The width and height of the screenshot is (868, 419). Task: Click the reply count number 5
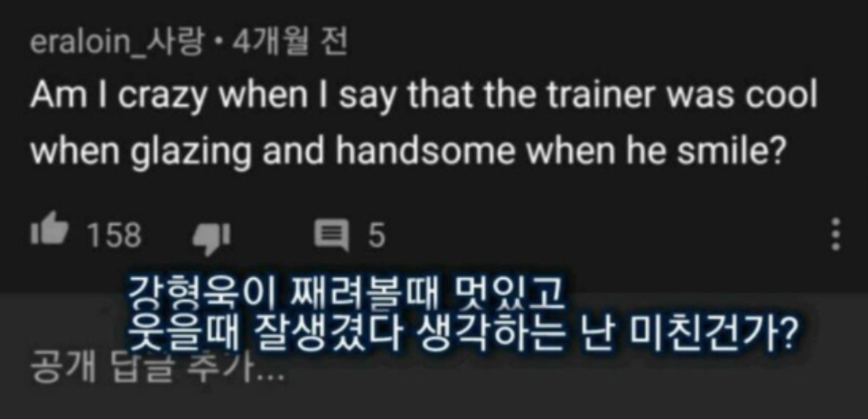pos(377,236)
